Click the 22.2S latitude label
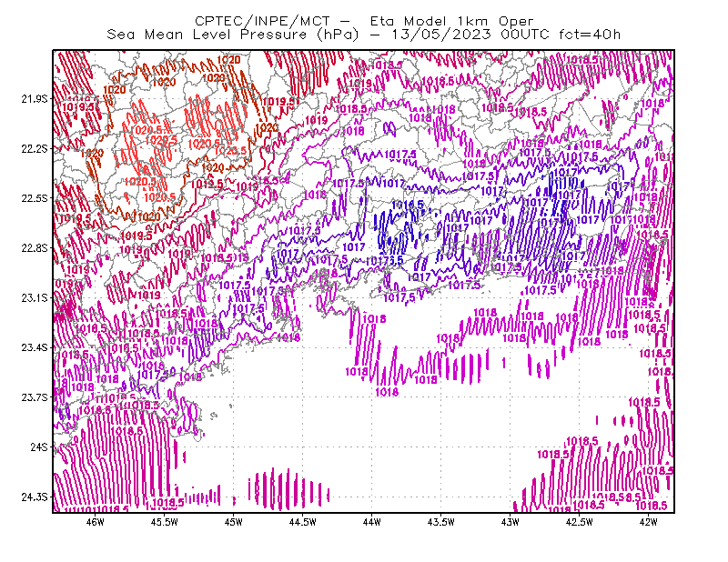The width and height of the screenshot is (728, 562). [x=35, y=148]
